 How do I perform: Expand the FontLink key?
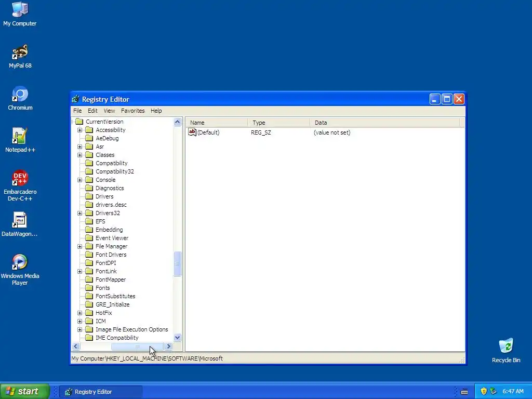coord(79,271)
